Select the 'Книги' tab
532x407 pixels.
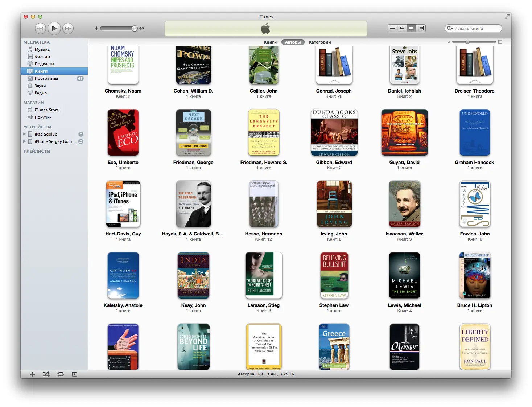coord(270,42)
